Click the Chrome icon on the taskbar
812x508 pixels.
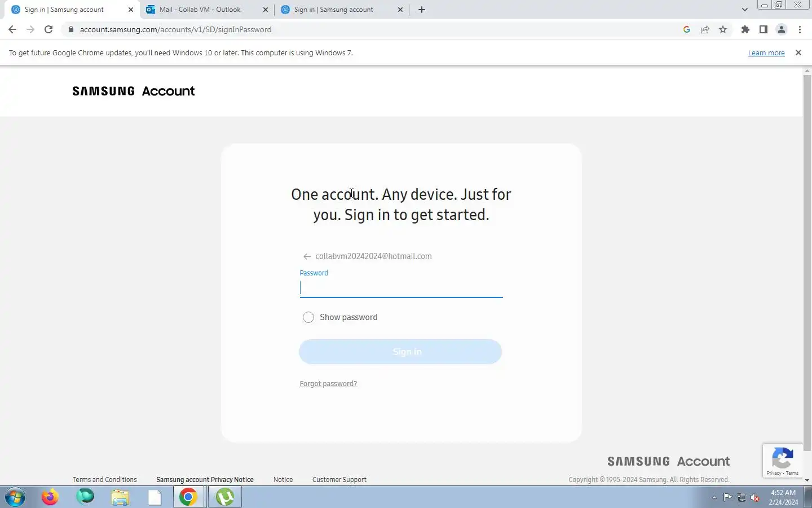tap(188, 497)
